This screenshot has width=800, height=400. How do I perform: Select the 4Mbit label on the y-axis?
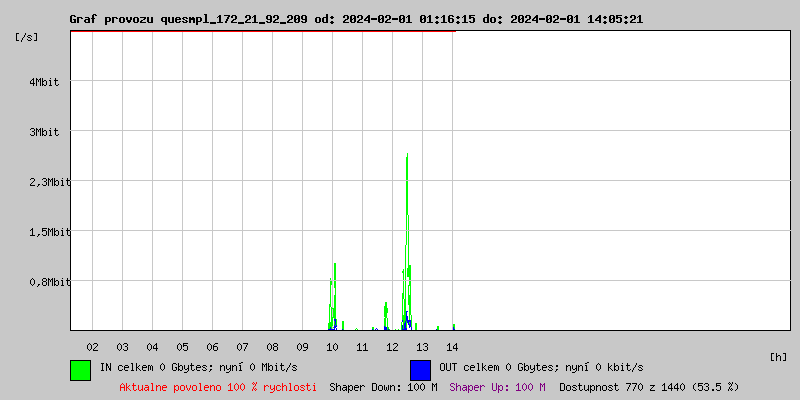[x=45, y=82]
